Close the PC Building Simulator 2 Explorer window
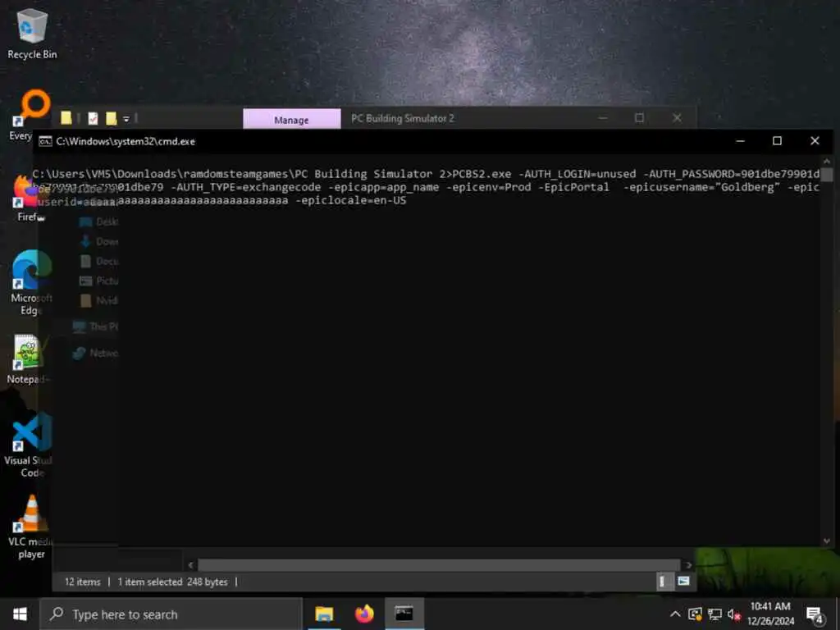The height and width of the screenshot is (630, 840). pyautogui.click(x=677, y=118)
